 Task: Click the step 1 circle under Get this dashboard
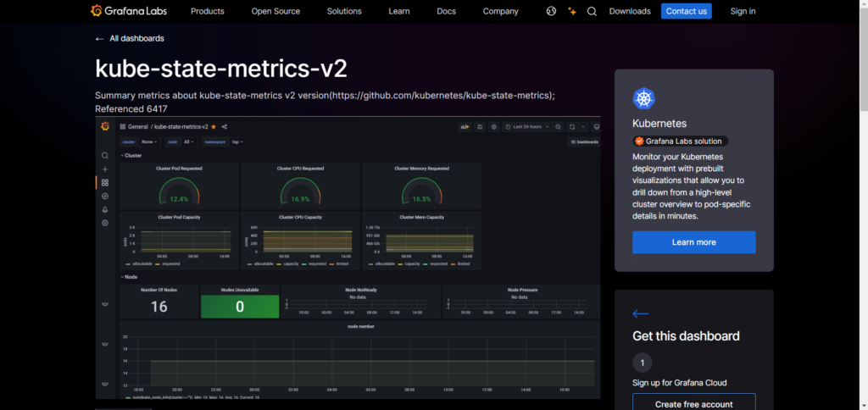(643, 363)
